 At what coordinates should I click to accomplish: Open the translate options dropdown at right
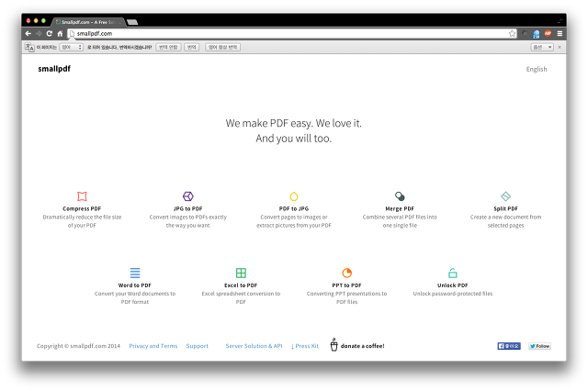tap(542, 47)
